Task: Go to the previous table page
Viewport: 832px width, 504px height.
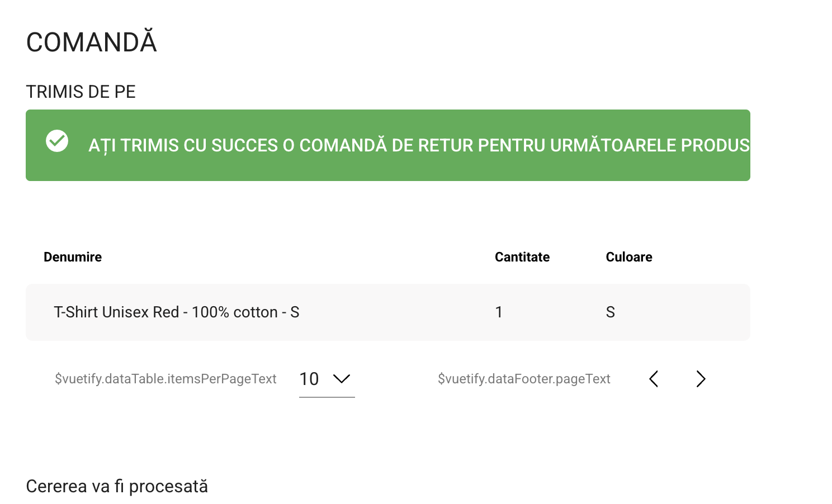Action: (654, 379)
